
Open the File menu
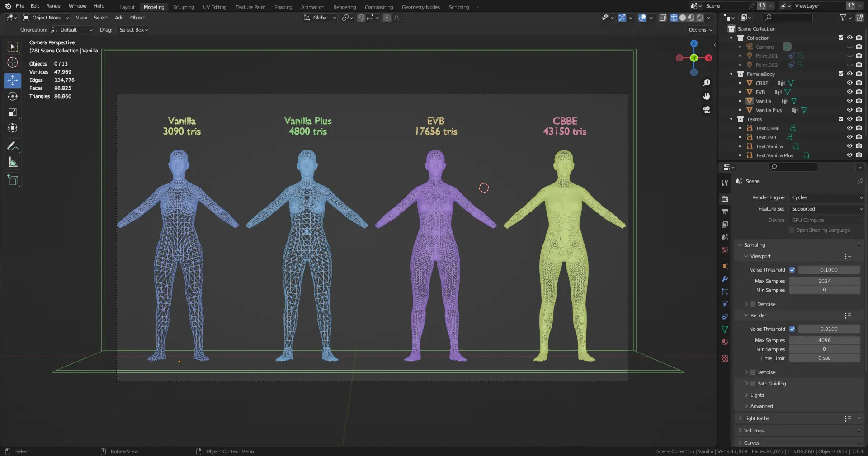point(20,6)
